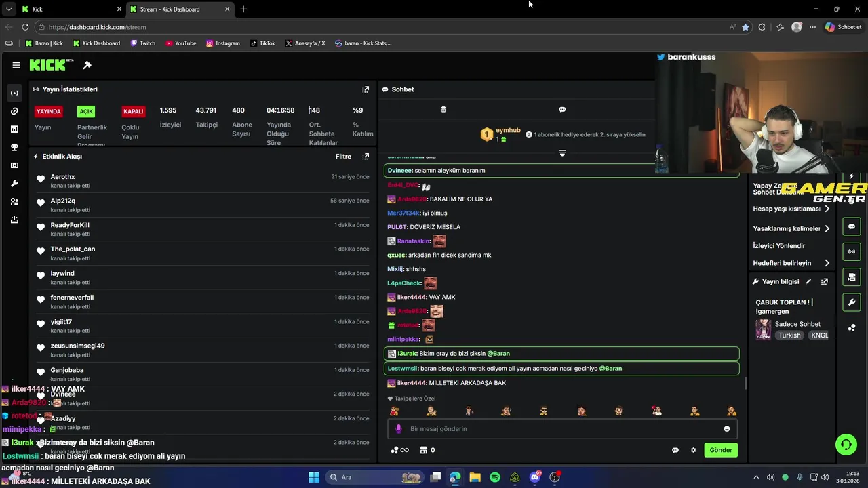Select Aerothx follow event row
The image size is (868, 488).
coord(203,181)
